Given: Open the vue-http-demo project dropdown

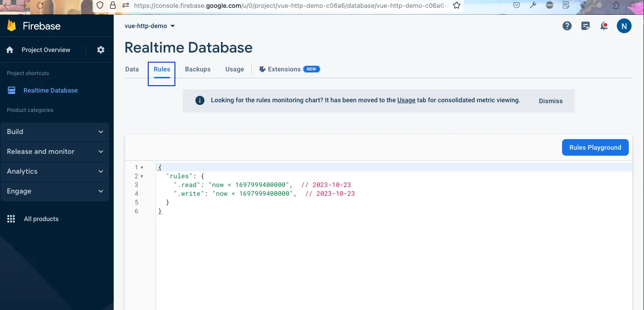Looking at the screenshot, I should click(150, 26).
